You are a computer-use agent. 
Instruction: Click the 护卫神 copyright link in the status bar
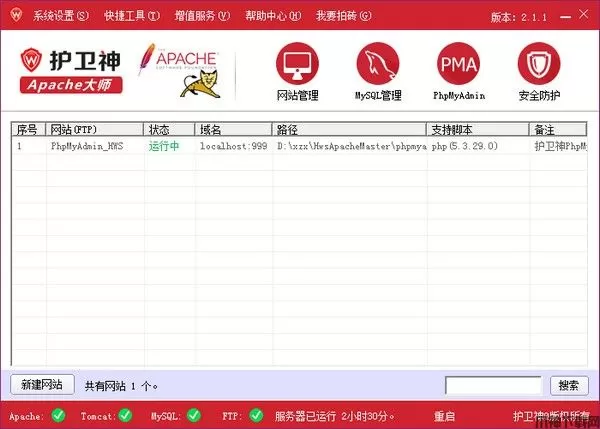551,416
